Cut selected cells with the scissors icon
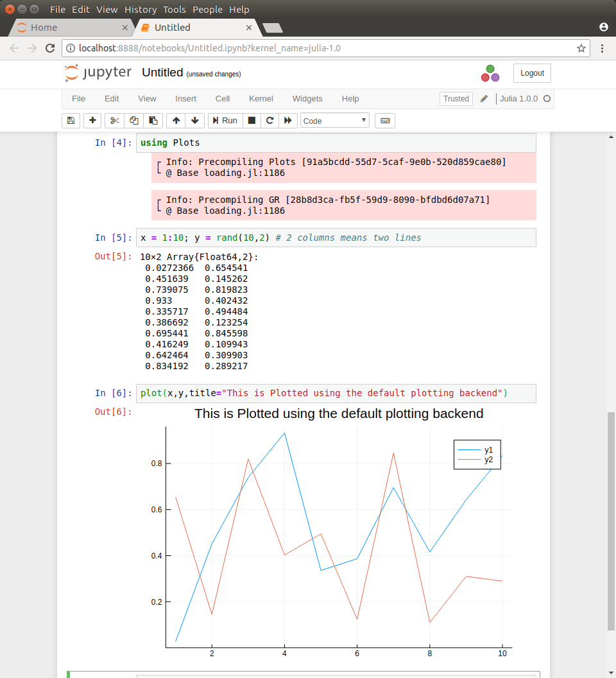Viewport: 616px width, 678px height. 114,120
